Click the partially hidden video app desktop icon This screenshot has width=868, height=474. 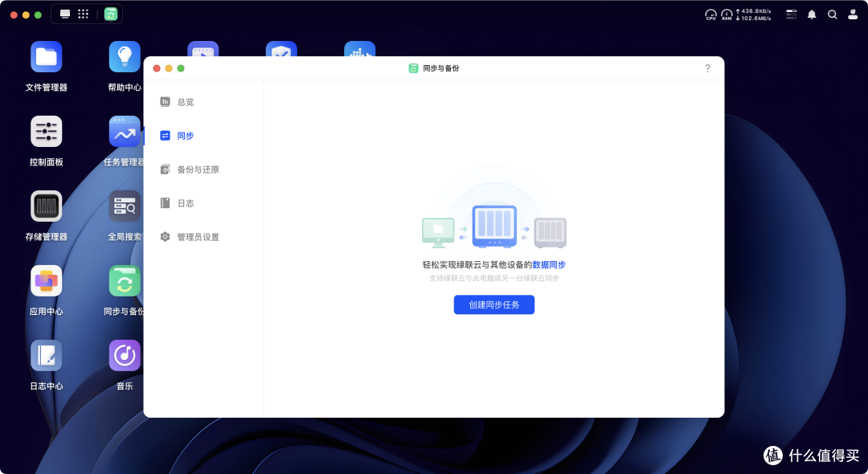pyautogui.click(x=203, y=49)
